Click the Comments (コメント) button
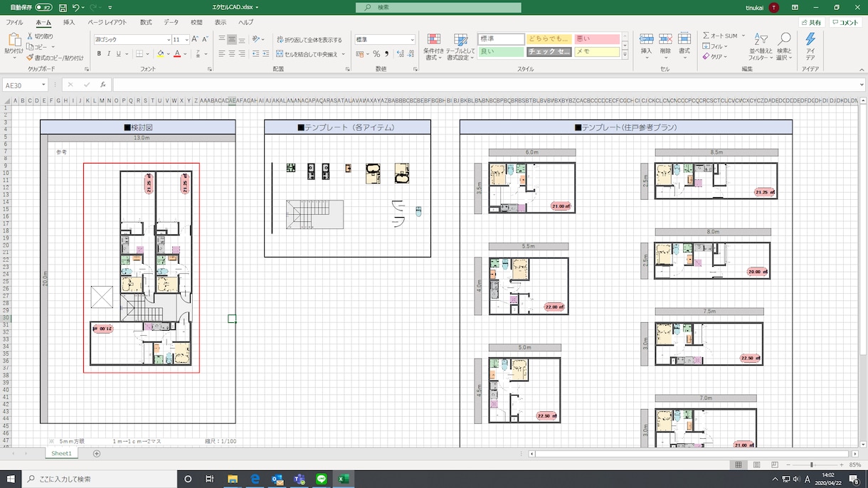This screenshot has width=868, height=488. 845,23
